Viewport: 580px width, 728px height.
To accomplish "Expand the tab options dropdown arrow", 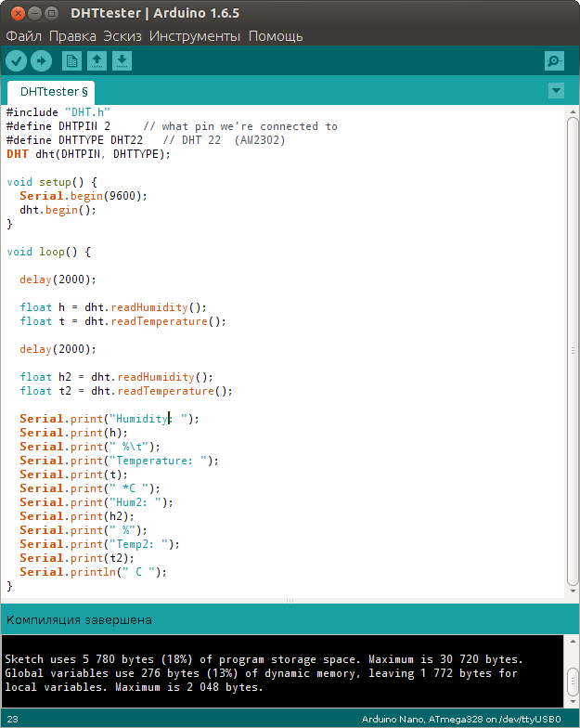I will coord(556,91).
